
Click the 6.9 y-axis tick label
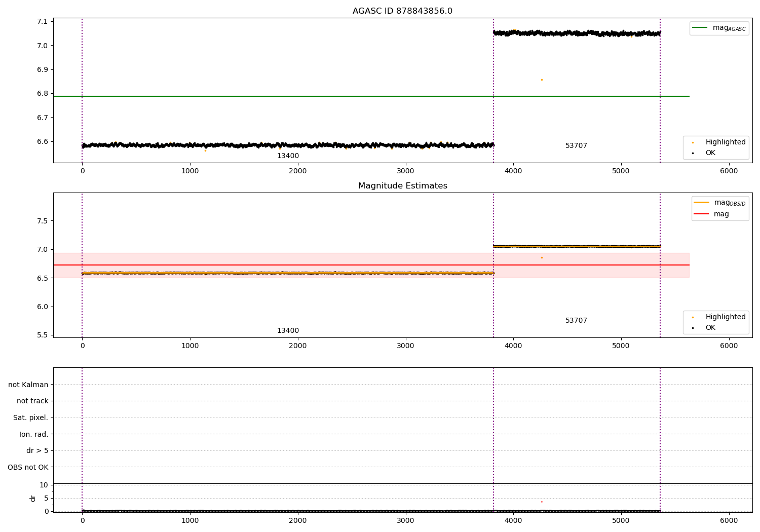coord(42,70)
